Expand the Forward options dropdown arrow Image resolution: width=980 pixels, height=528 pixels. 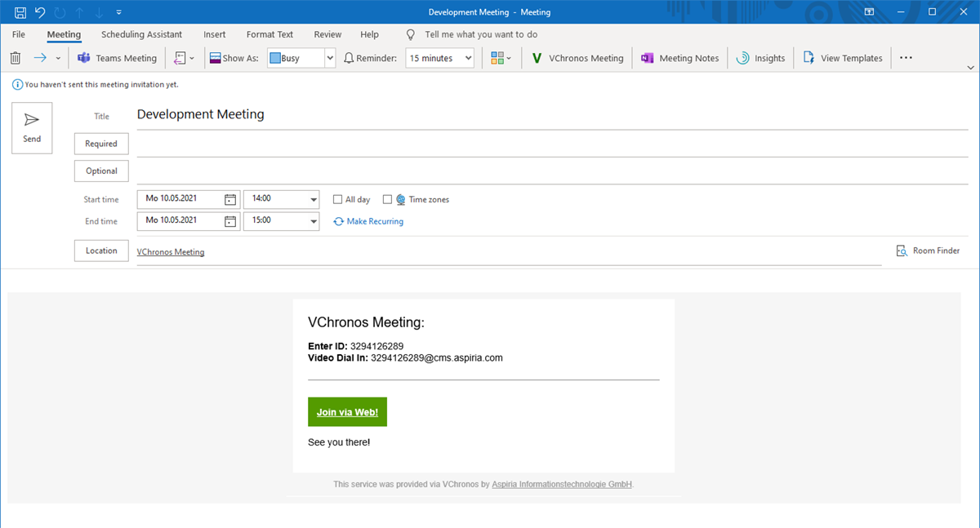[58, 59]
